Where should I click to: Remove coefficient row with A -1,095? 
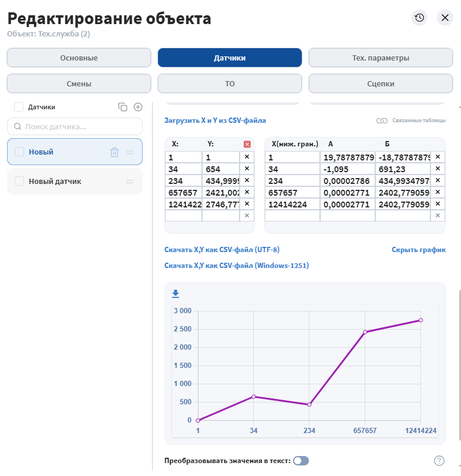click(x=438, y=169)
